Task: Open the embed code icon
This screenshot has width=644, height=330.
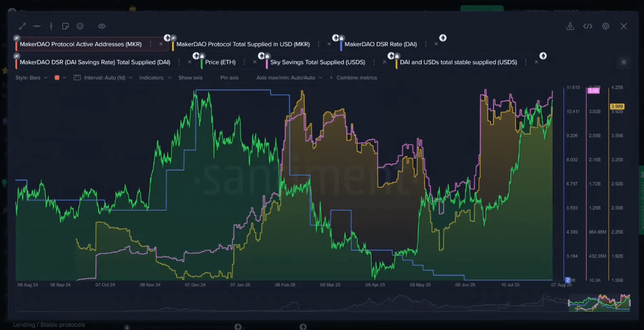Action: [x=588, y=26]
